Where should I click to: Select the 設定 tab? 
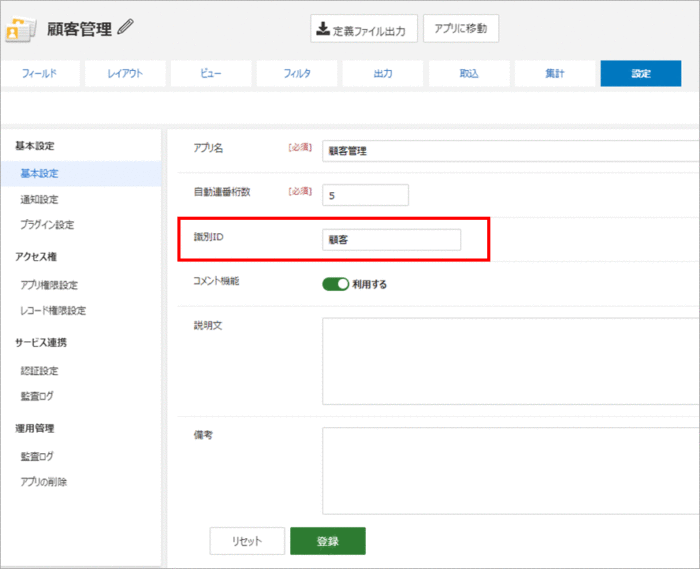tap(641, 73)
